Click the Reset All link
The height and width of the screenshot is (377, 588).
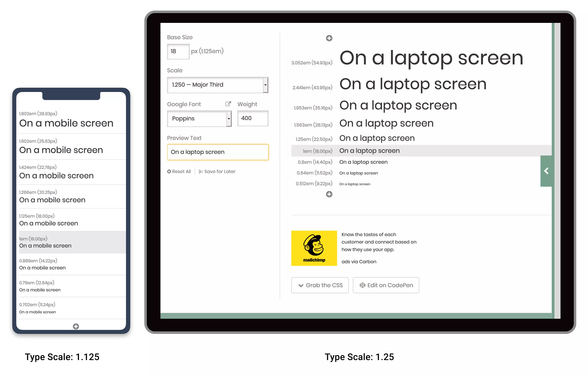[x=179, y=171]
